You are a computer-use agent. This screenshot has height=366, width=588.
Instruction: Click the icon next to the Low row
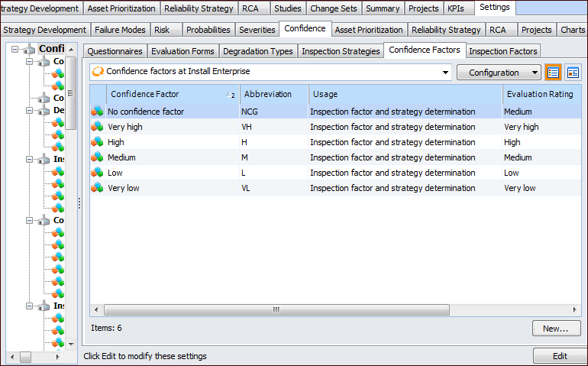(97, 173)
